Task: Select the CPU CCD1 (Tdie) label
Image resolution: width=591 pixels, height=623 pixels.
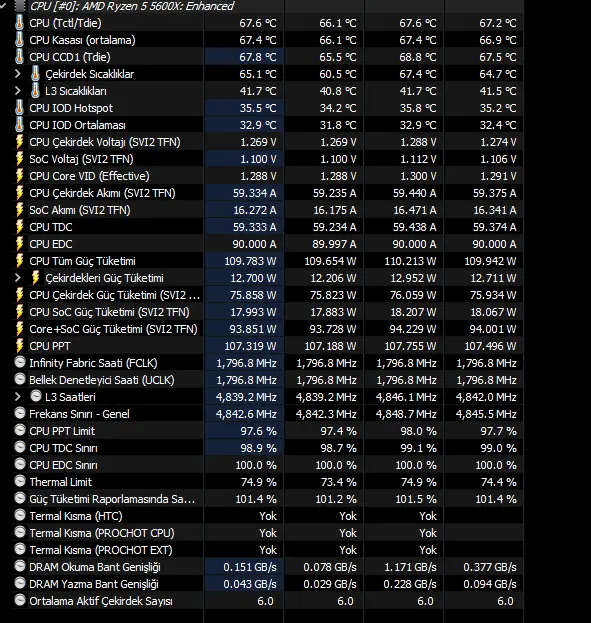Action: (70, 57)
